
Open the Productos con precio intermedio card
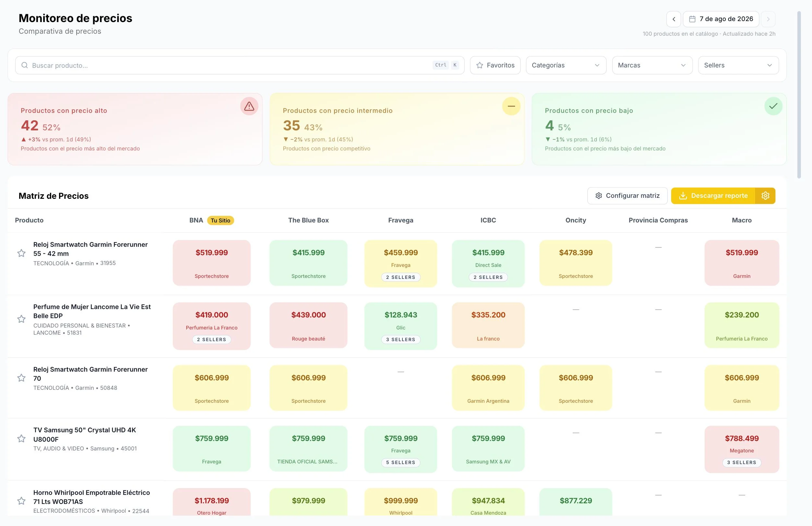(397, 129)
